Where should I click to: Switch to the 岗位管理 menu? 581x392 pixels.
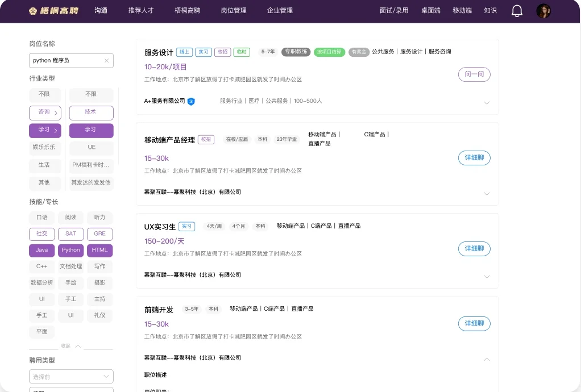tap(233, 11)
